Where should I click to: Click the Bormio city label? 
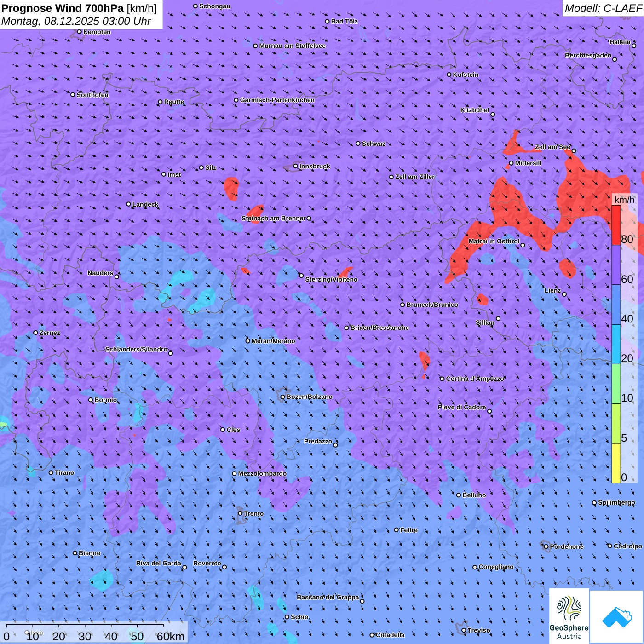pos(105,400)
